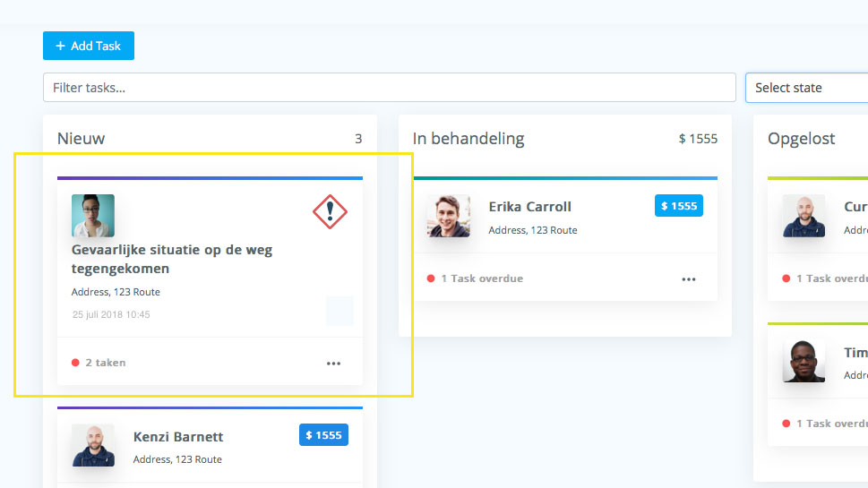
Task: Open the Gevaarlijke situatie task title
Action: [171, 259]
